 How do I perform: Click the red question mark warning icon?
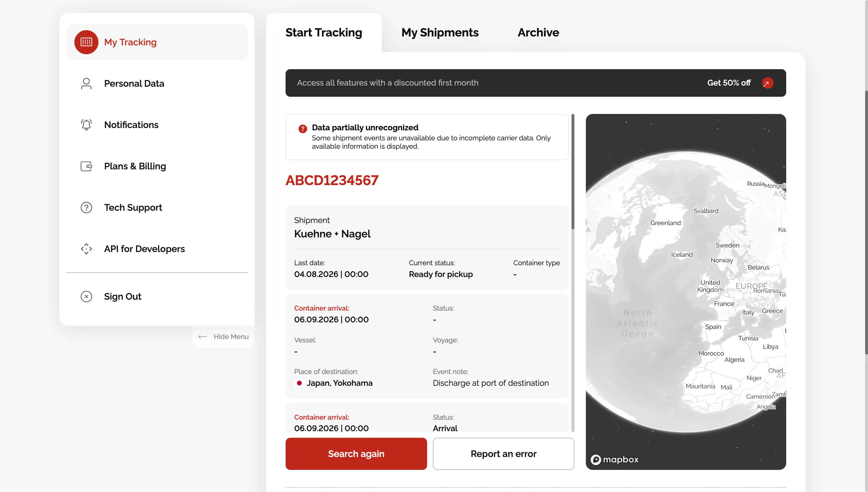pos(303,129)
